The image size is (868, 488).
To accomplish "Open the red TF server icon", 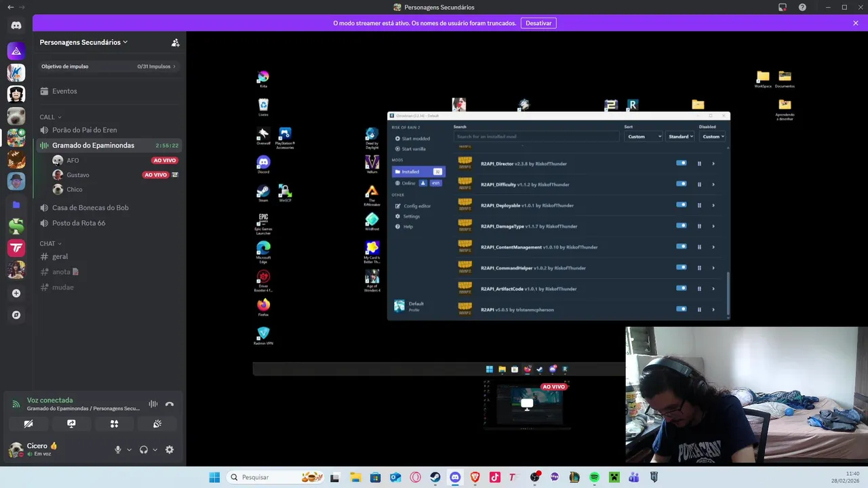I will (16, 248).
